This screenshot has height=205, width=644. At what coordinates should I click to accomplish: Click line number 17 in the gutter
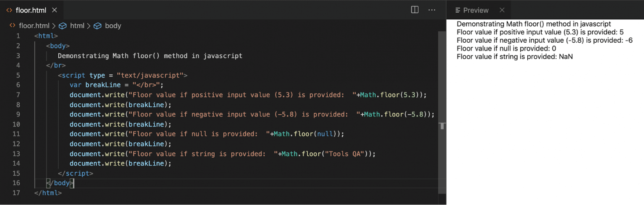(16, 193)
